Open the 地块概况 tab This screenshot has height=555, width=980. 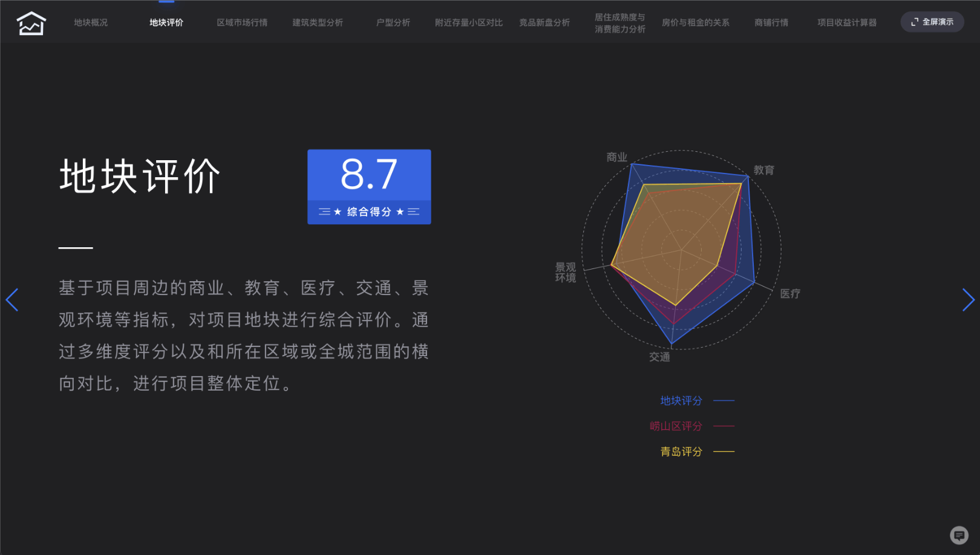click(x=91, y=23)
